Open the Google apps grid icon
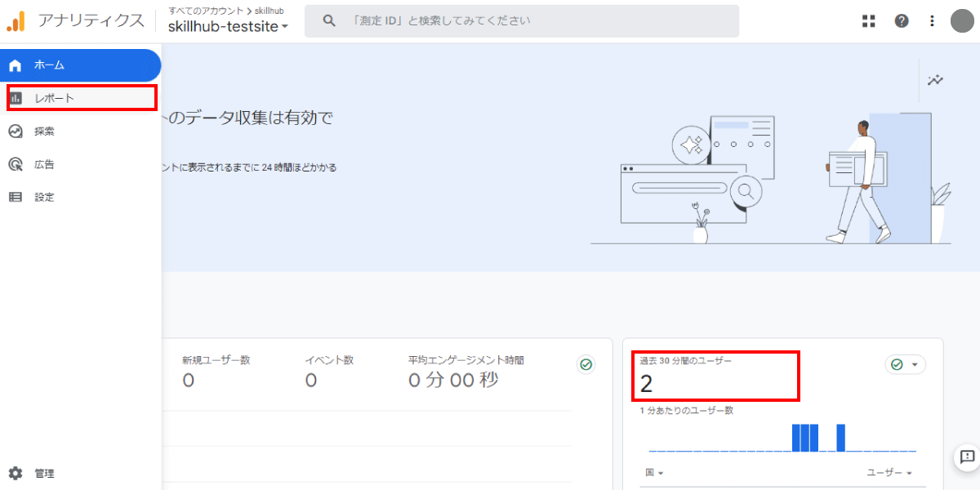 [x=869, y=21]
